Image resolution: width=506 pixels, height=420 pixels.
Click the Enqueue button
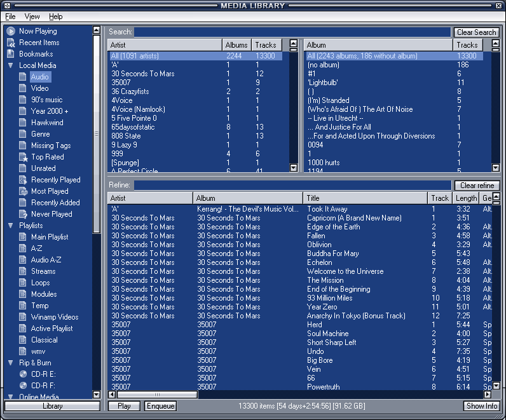160,406
